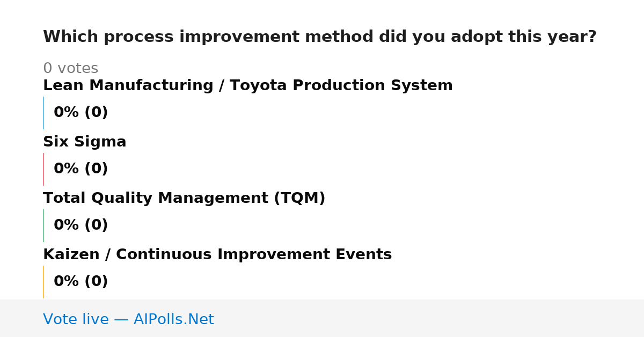644x337 pixels.
Task: Click the blue result bar for Lean Manufacturing
Action: (x=43, y=113)
